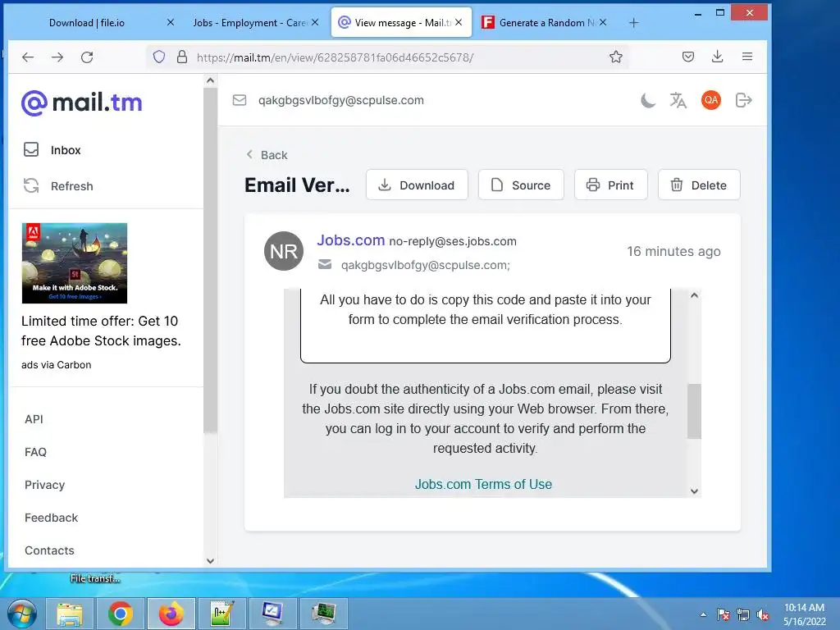Toggle dark mode moon icon
Screen dimensions: 840x630
click(x=648, y=100)
